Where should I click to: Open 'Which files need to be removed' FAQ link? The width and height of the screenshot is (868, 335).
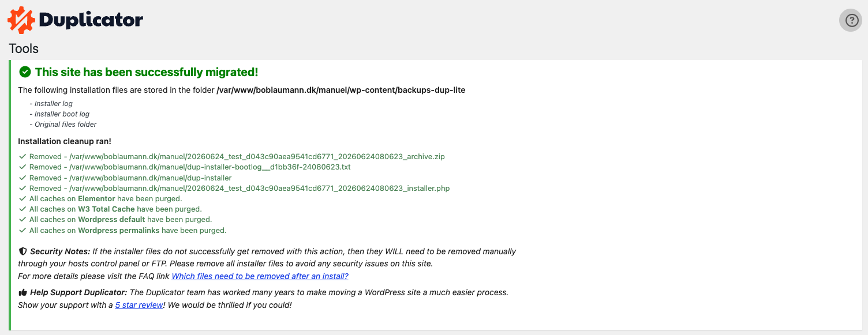pyautogui.click(x=260, y=276)
